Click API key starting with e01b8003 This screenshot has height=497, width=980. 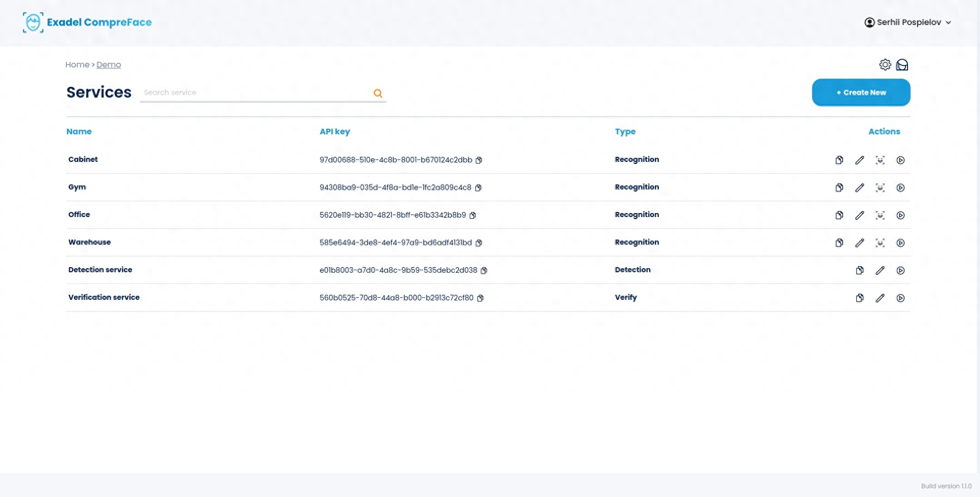click(x=399, y=270)
